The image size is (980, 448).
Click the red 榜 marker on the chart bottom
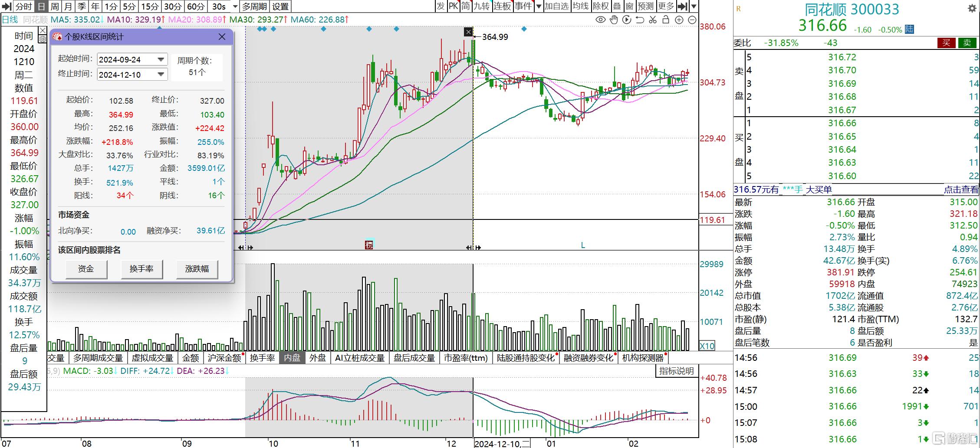pyautogui.click(x=369, y=245)
